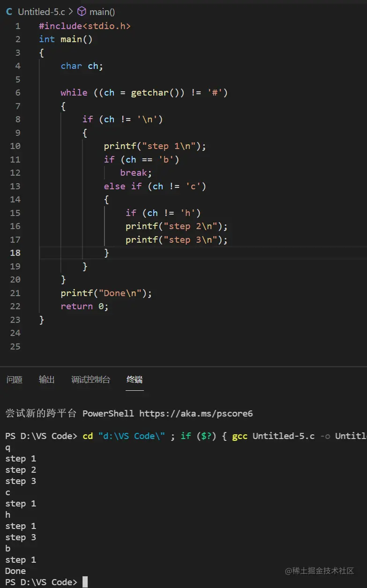This screenshot has height=588, width=367.
Task: Click the terminal gcc compile command line
Action: pyautogui.click(x=186, y=436)
